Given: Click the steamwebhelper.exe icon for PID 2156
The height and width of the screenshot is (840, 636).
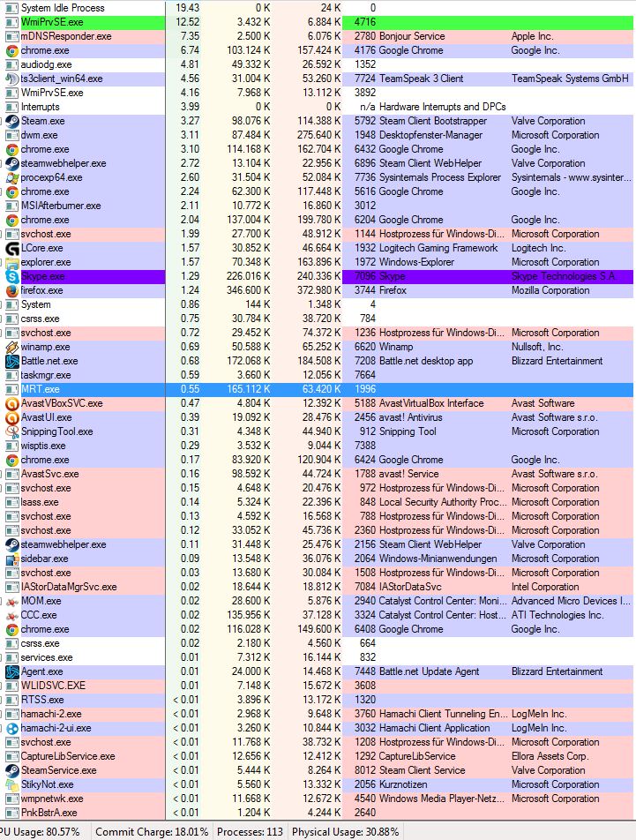Looking at the screenshot, I should [11, 544].
